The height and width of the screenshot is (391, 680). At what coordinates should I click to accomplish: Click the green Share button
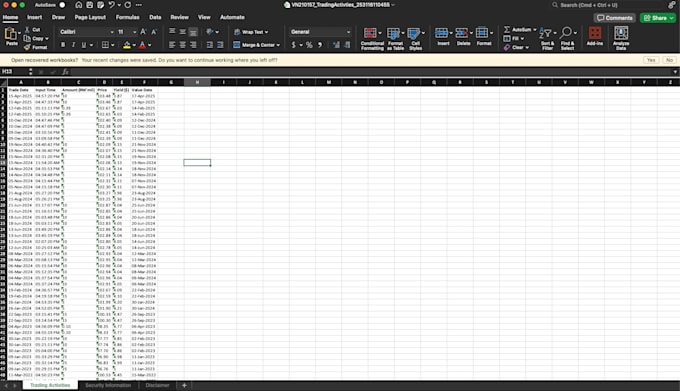tap(657, 18)
